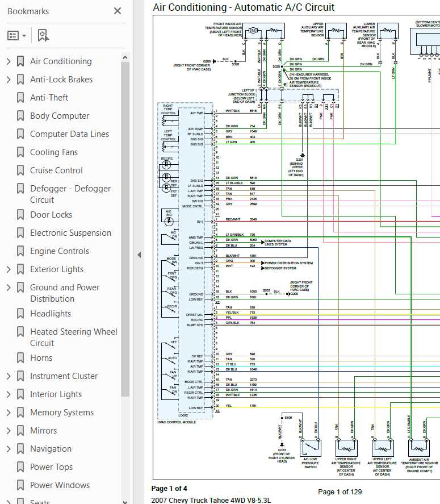The image size is (440, 504).
Task: Jump to the Horns bookmark
Action: coord(41,358)
